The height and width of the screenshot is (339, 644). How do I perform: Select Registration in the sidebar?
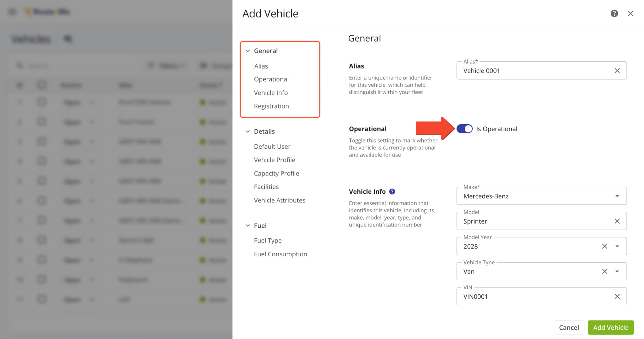click(x=271, y=106)
